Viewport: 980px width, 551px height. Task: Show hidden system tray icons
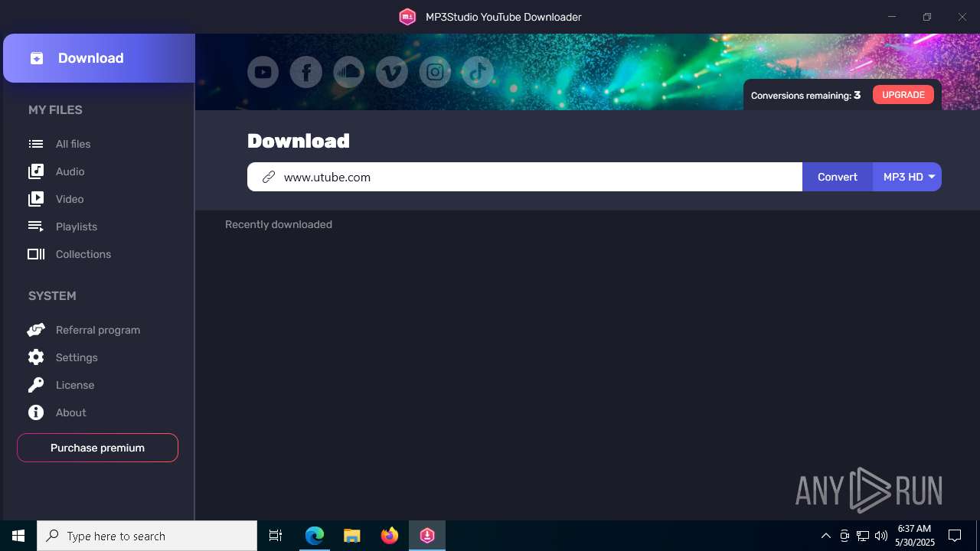point(826,536)
